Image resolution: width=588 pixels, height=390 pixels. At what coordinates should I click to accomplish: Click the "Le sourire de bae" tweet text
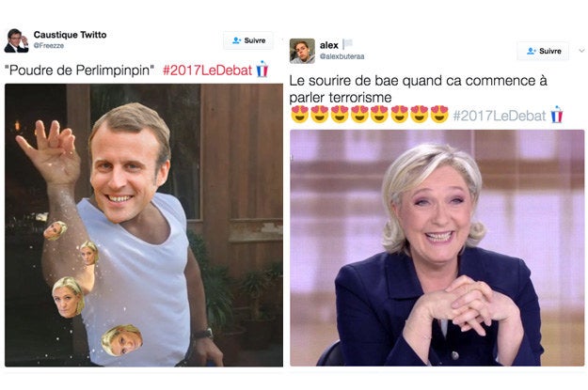(418, 89)
